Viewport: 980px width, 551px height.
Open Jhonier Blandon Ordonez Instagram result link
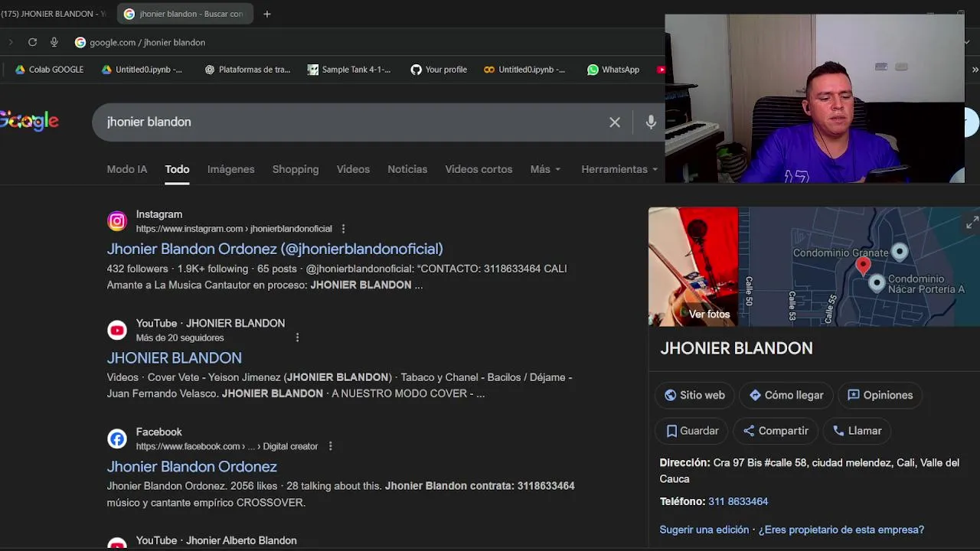point(275,249)
